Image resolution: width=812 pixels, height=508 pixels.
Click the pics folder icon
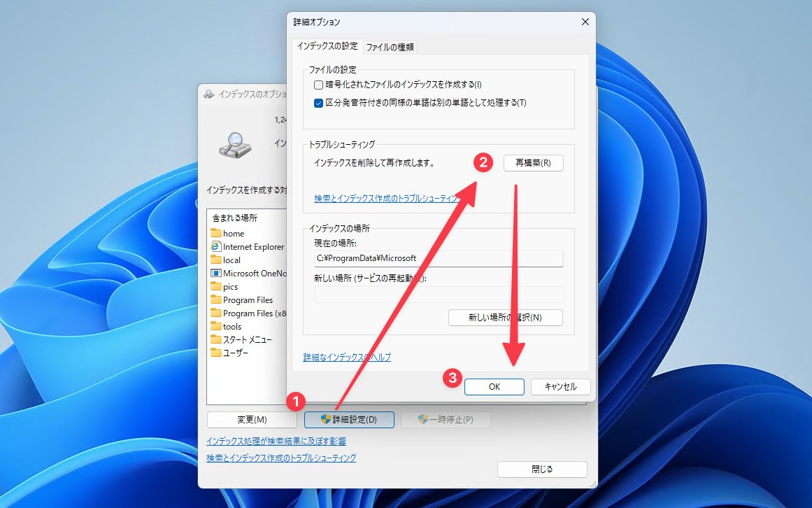216,286
